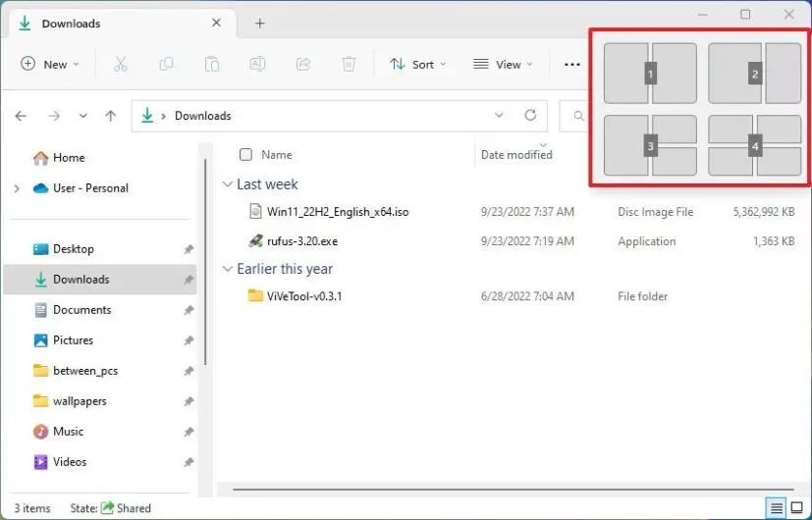Viewport: 812px width, 520px height.
Task: Open the Sort dropdown menu
Action: point(418,64)
